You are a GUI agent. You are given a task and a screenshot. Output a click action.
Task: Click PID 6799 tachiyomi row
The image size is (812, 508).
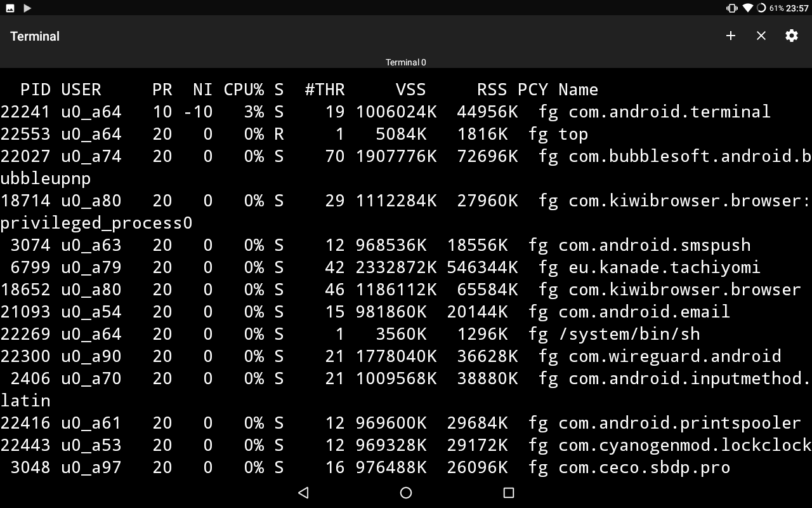click(x=30, y=267)
